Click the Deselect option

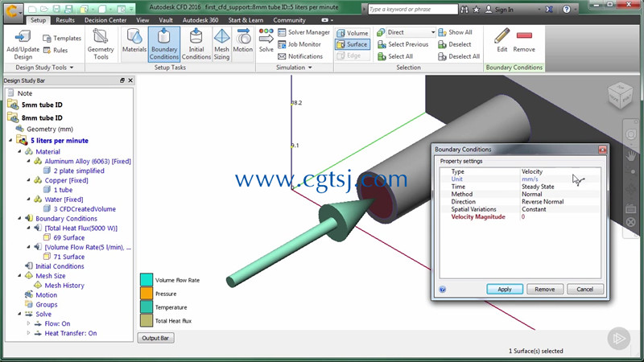[x=455, y=44]
